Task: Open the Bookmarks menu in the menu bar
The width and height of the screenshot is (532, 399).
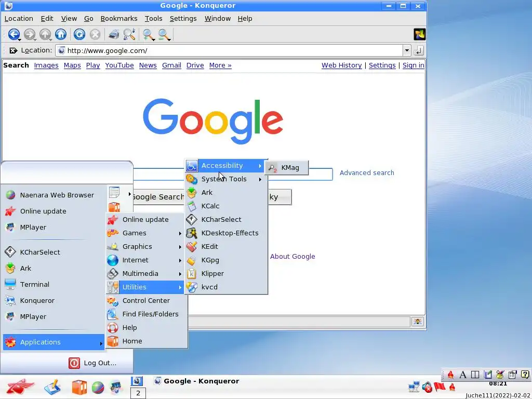Action: [119, 19]
